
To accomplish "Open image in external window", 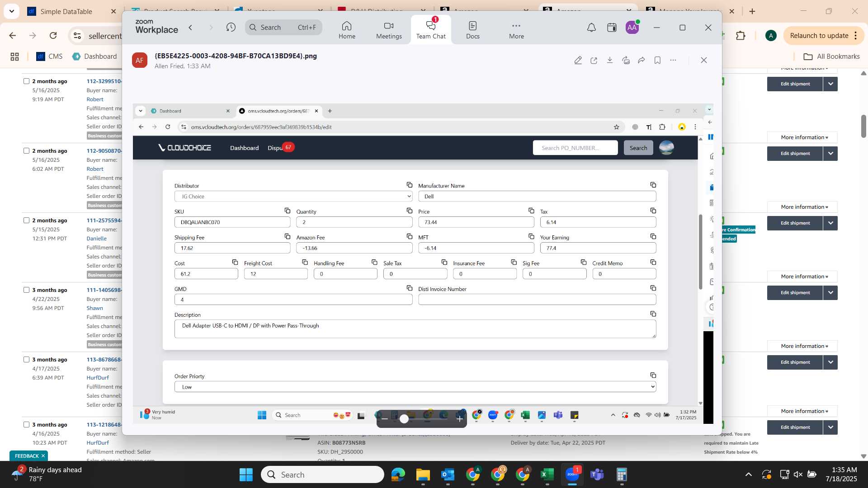I will (594, 60).
